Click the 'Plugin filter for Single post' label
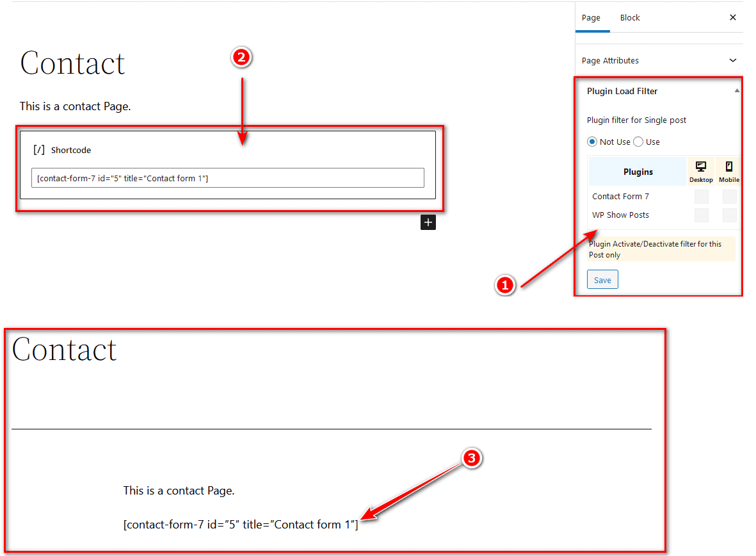The image size is (756, 556). [636, 120]
